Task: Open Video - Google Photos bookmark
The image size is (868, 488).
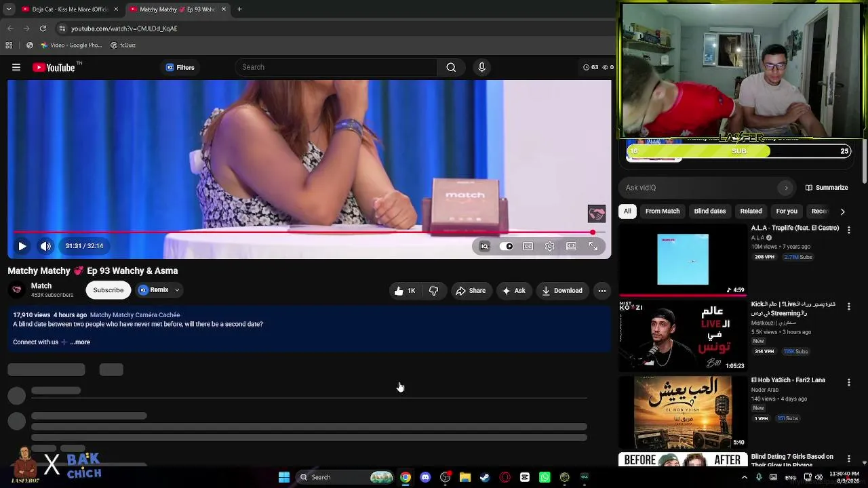Action: click(x=71, y=45)
